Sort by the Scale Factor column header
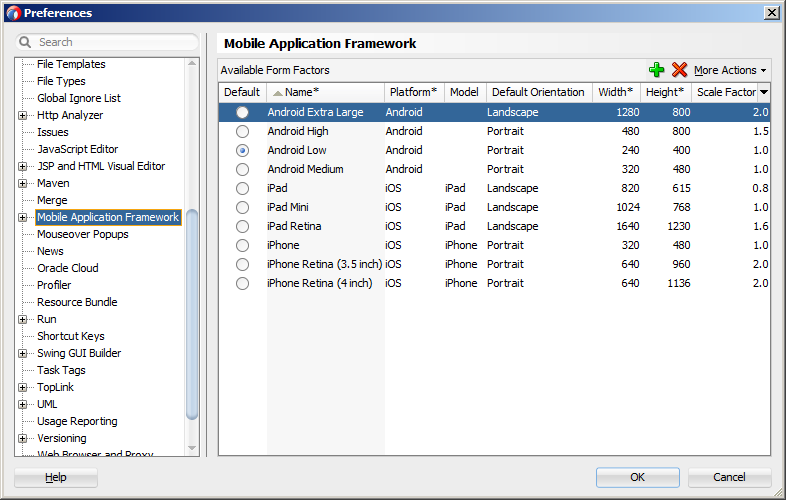 click(x=725, y=92)
